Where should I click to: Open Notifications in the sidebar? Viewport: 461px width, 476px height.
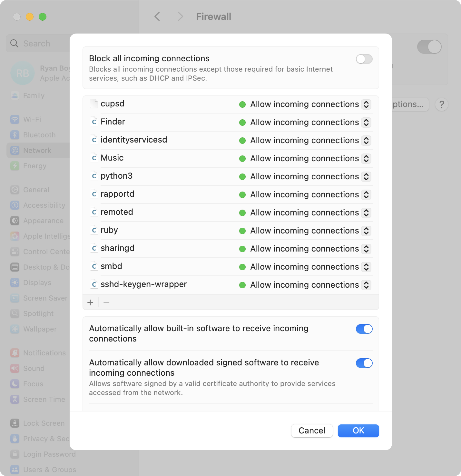(44, 353)
